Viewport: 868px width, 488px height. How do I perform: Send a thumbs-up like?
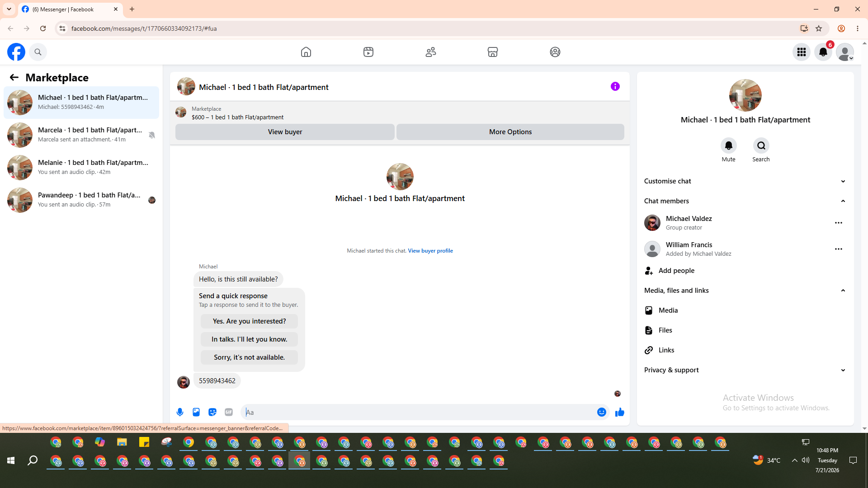click(620, 412)
